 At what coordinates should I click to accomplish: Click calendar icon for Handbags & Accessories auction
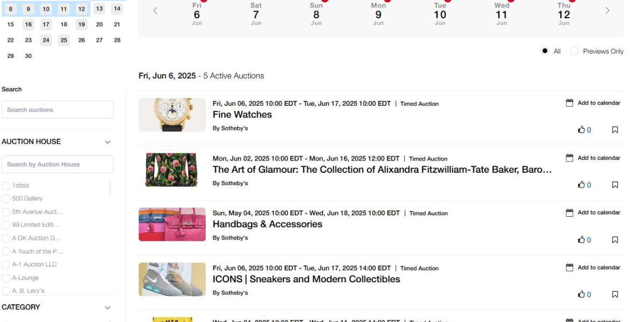[569, 213]
